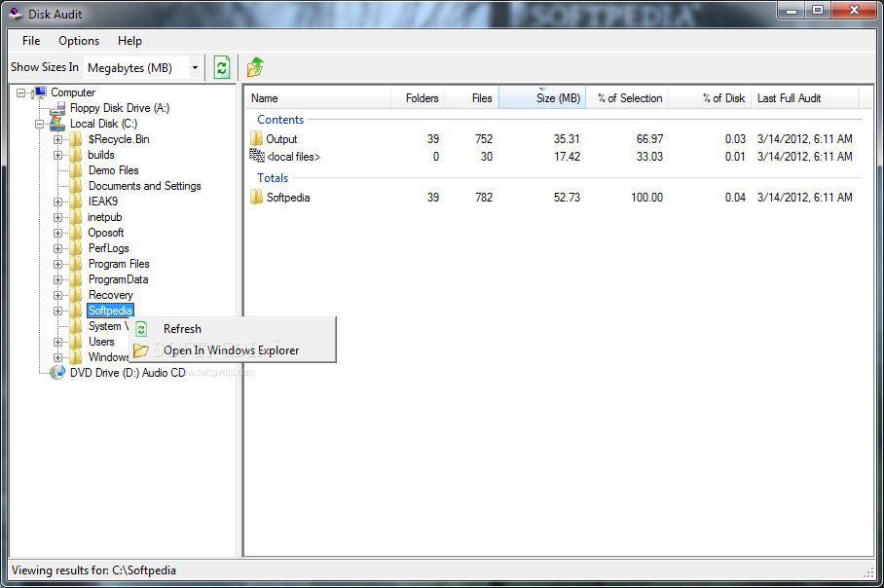Screen dimensions: 884x588
Task: Click the PerfLogs folder icon
Action: (x=76, y=248)
